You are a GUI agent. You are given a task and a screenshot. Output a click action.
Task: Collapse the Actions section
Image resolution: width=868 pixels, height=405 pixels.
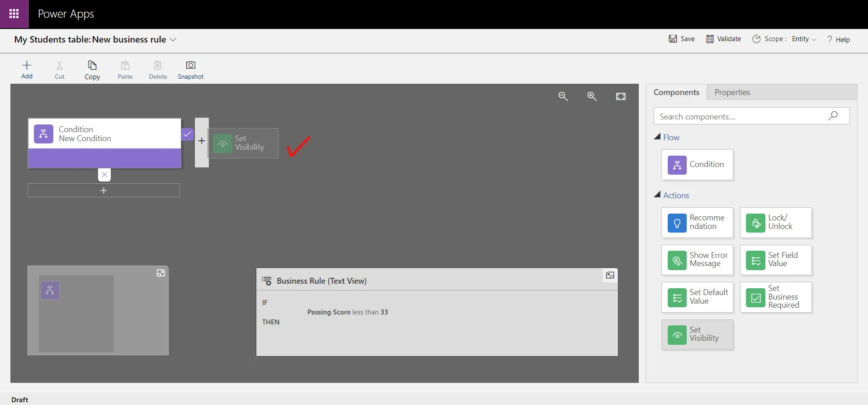[x=657, y=195]
